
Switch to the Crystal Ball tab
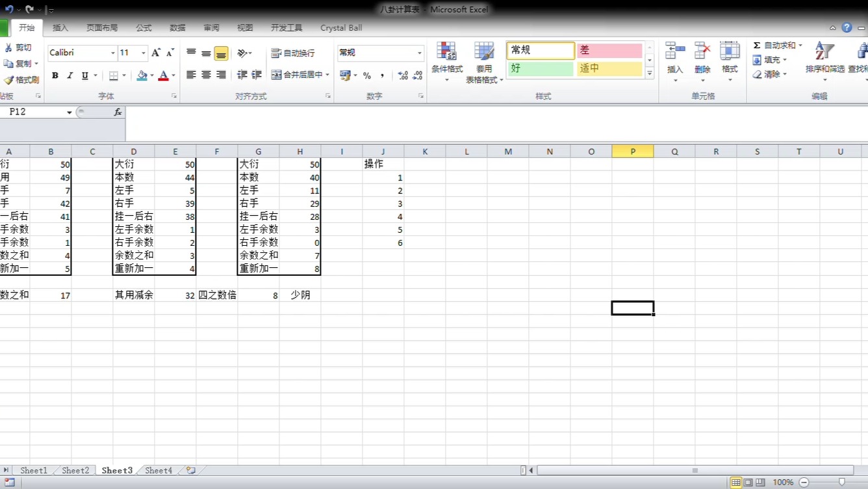341,28
